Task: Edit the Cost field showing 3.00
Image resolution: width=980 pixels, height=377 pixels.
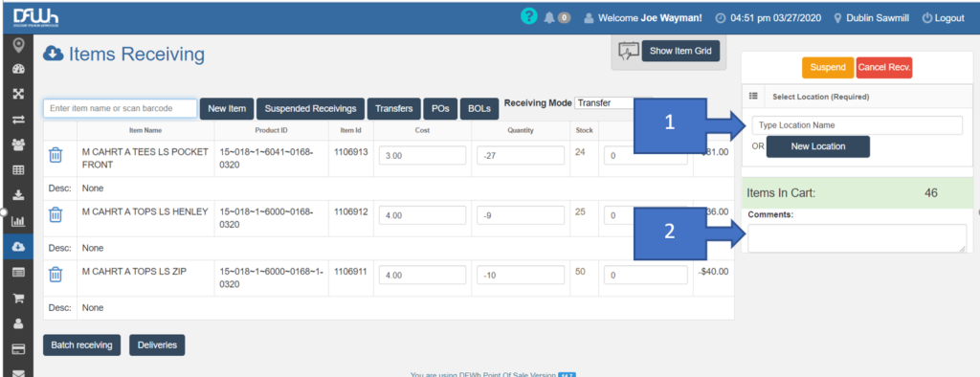Action: point(422,155)
